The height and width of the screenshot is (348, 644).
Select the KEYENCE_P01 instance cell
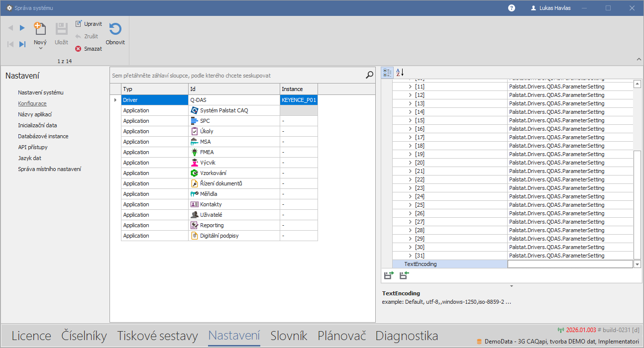click(x=299, y=100)
